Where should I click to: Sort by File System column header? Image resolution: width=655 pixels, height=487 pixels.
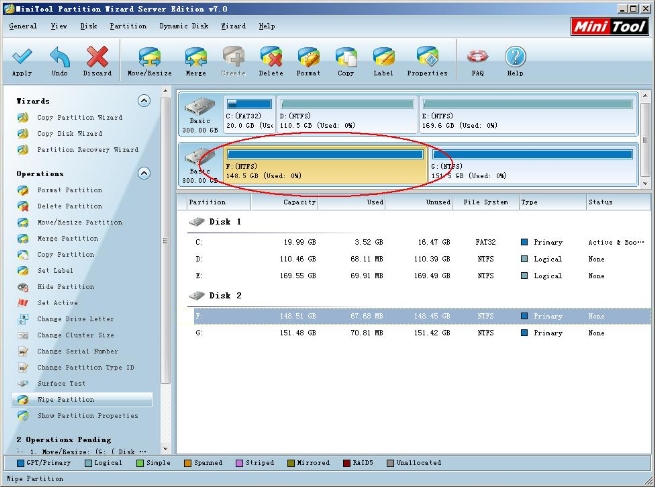485,202
